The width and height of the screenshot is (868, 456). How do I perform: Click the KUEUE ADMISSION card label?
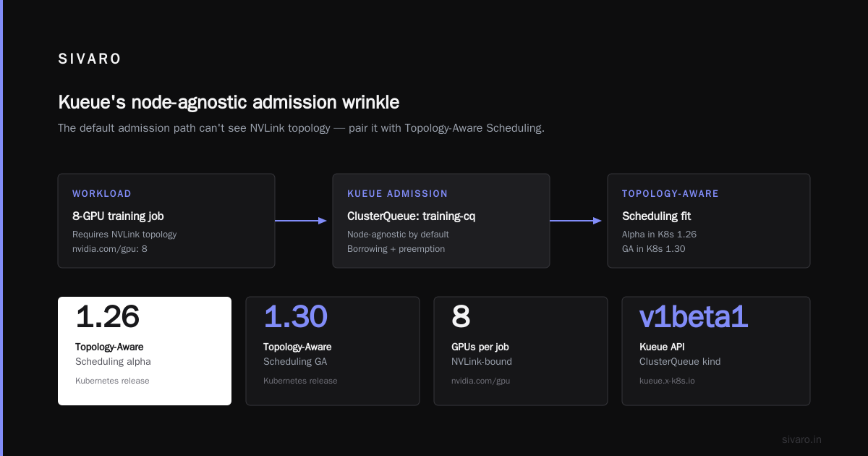[x=397, y=194]
